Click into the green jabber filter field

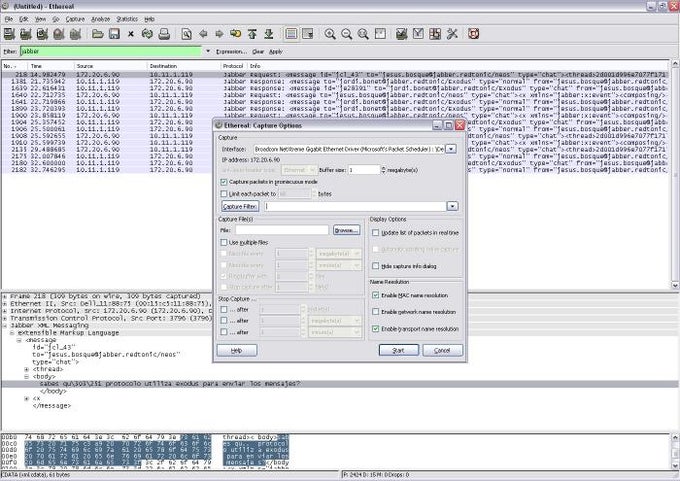[x=111, y=51]
